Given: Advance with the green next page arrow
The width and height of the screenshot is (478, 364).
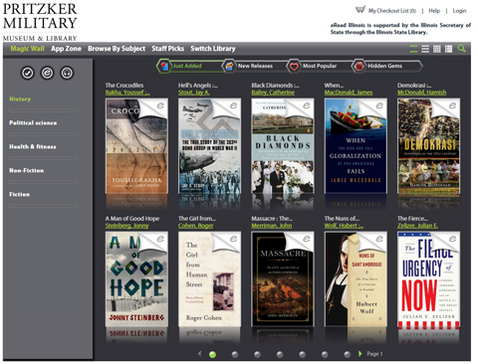Looking at the screenshot, I should pos(360,354).
